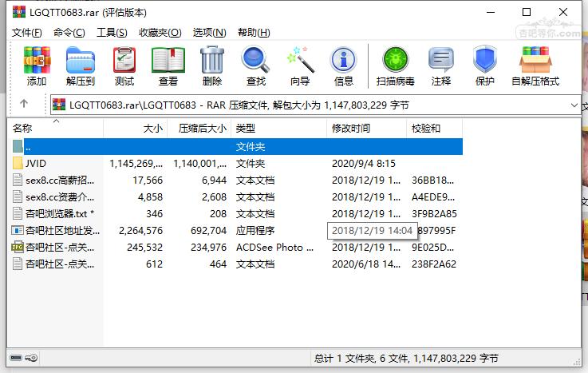Click the 17,566 size cell
Viewport: 588px width, 373px height.
click(148, 181)
